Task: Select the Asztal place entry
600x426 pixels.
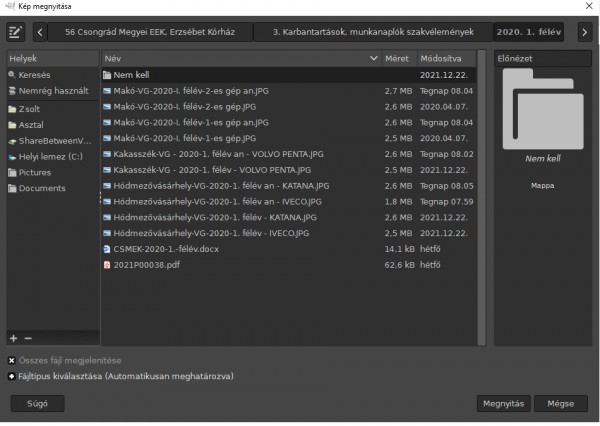Action: click(53, 125)
